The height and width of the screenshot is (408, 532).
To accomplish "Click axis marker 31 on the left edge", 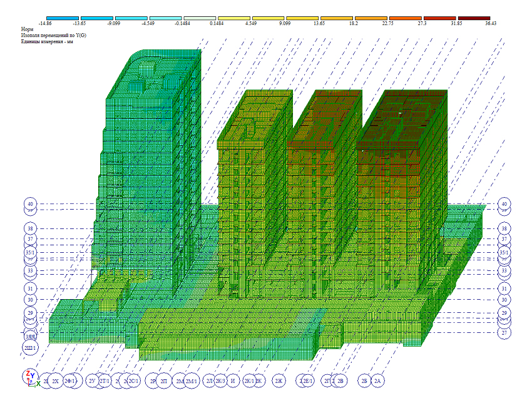I will coord(29,288).
